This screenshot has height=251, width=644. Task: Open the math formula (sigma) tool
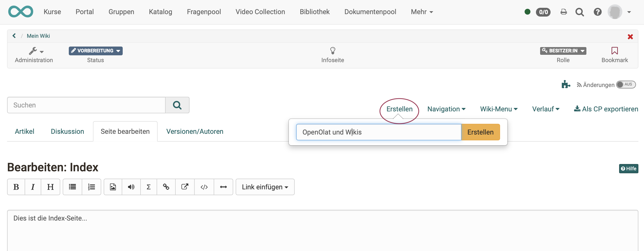[149, 187]
